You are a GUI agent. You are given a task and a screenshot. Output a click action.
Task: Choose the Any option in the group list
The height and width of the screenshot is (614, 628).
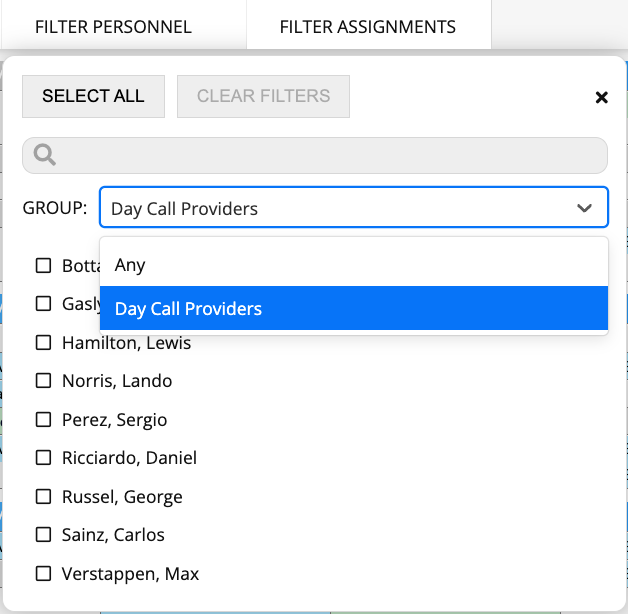point(354,265)
